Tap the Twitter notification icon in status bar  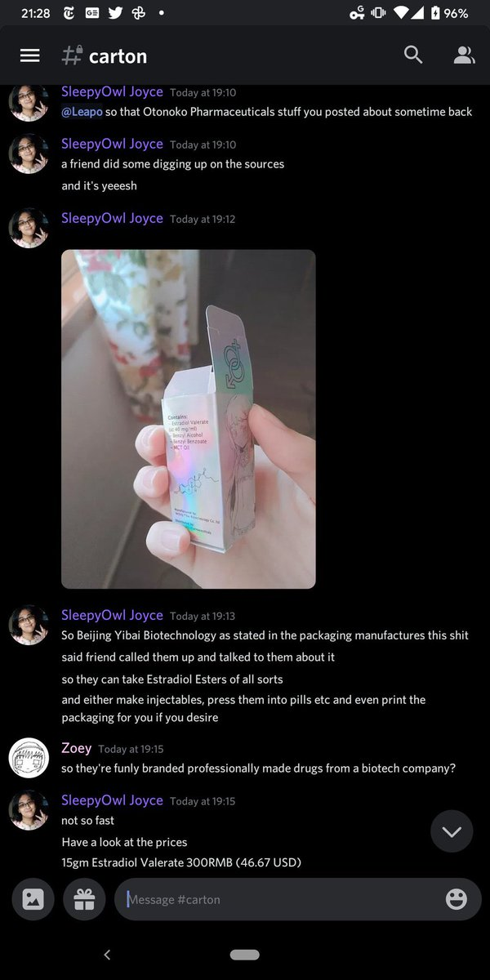coord(114,14)
